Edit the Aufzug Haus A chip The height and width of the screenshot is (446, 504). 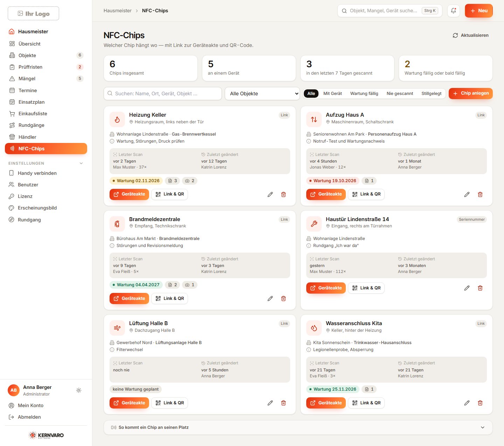click(467, 194)
